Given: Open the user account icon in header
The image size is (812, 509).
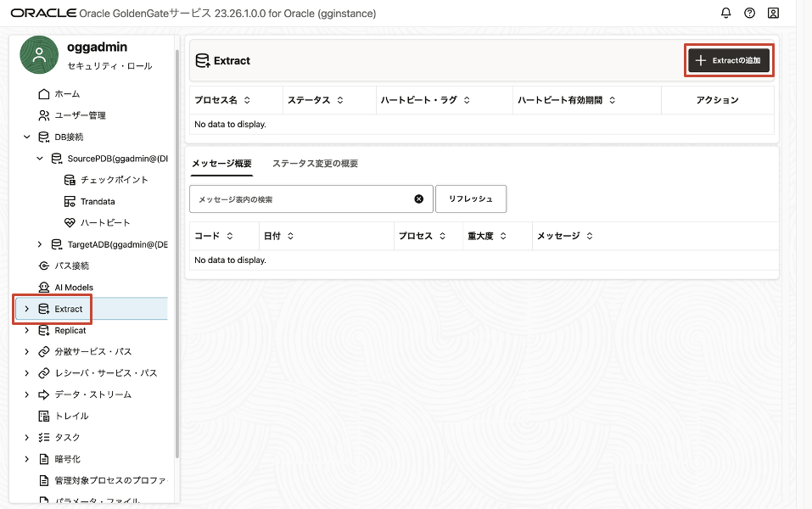Looking at the screenshot, I should tap(773, 14).
